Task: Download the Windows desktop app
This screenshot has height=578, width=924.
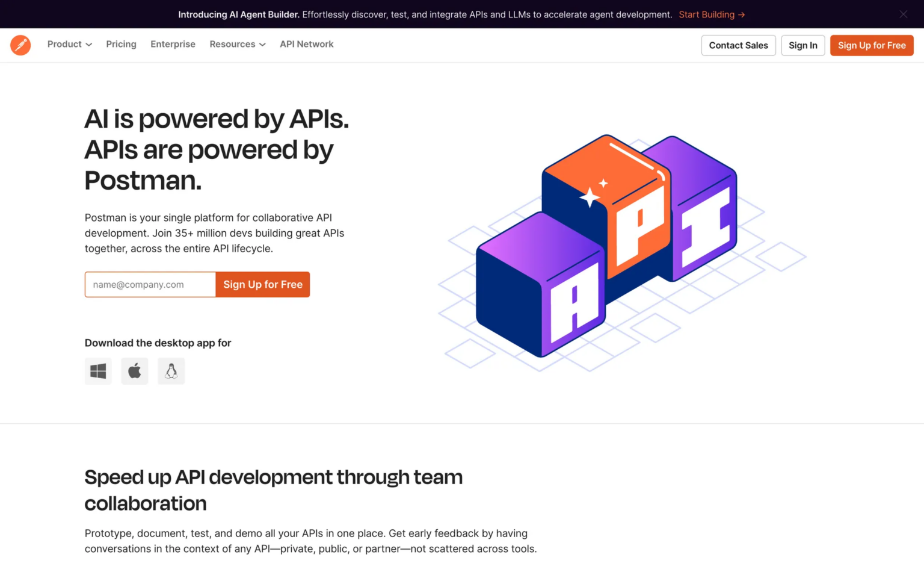Action: (98, 371)
